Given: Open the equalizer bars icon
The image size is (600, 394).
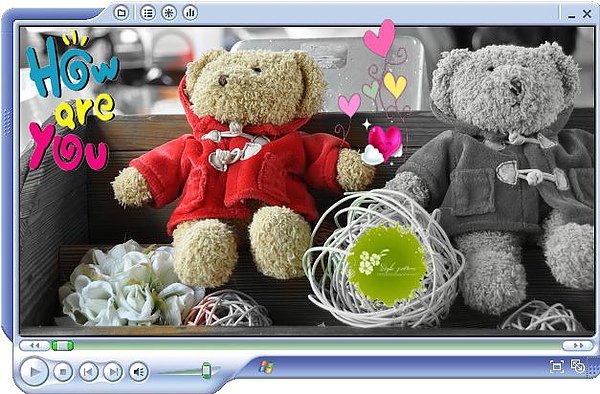Looking at the screenshot, I should pyautogui.click(x=190, y=13).
